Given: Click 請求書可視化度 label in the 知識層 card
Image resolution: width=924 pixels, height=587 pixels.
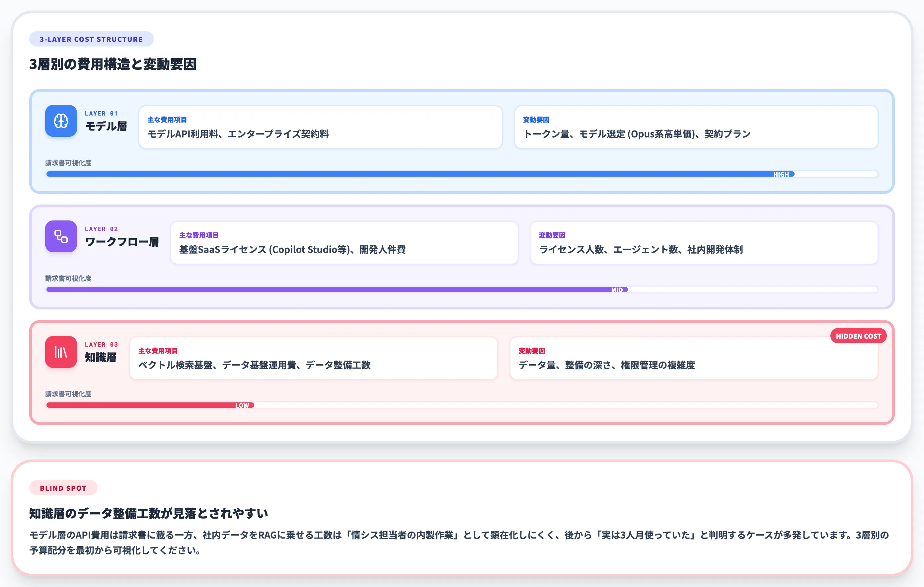Looking at the screenshot, I should point(68,394).
